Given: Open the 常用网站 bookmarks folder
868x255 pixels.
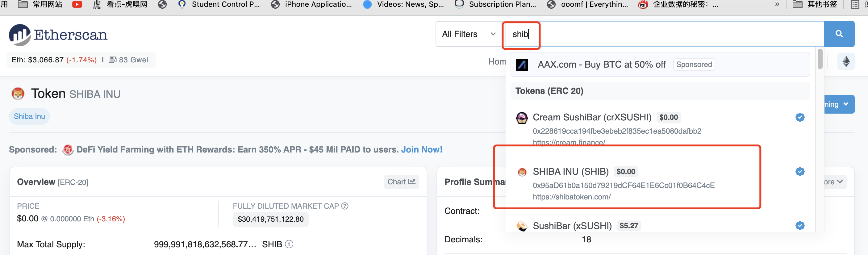Looking at the screenshot, I should [x=40, y=4].
